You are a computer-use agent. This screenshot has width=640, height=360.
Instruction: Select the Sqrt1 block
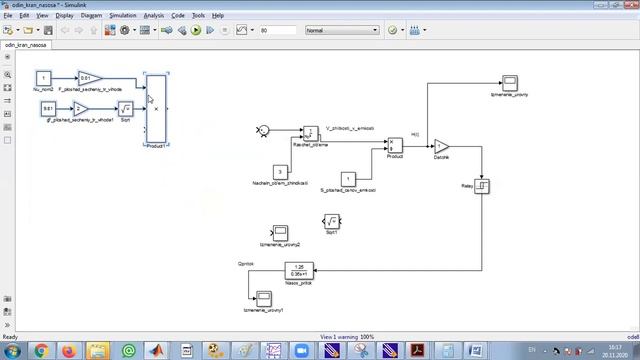pyautogui.click(x=331, y=222)
